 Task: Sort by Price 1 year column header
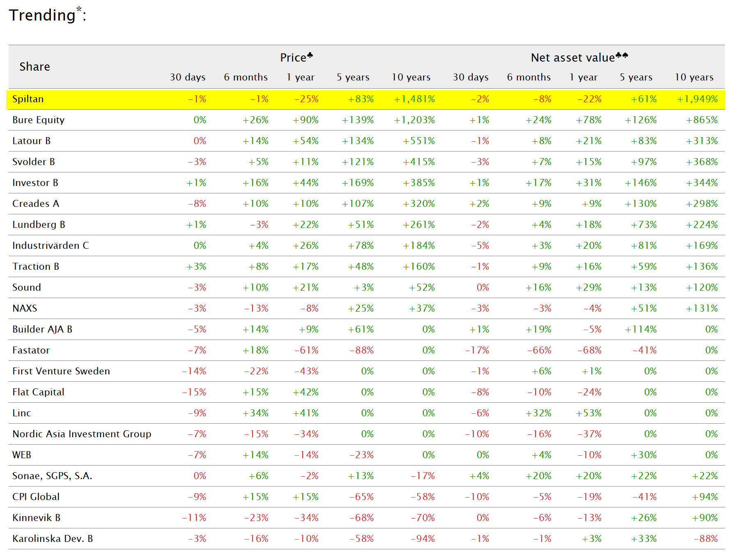301,77
